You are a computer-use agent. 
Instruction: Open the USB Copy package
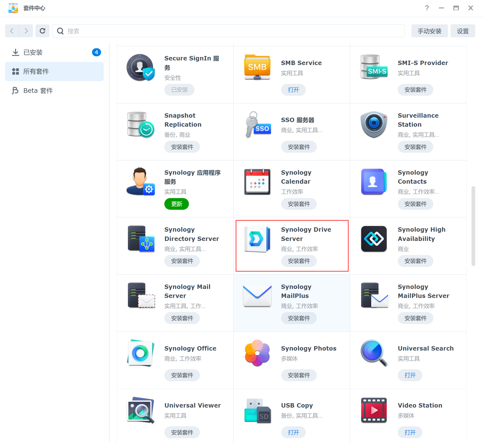(293, 432)
